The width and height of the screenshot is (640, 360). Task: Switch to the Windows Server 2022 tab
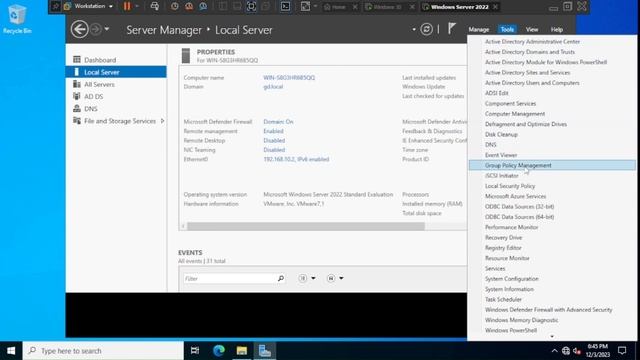pos(460,7)
